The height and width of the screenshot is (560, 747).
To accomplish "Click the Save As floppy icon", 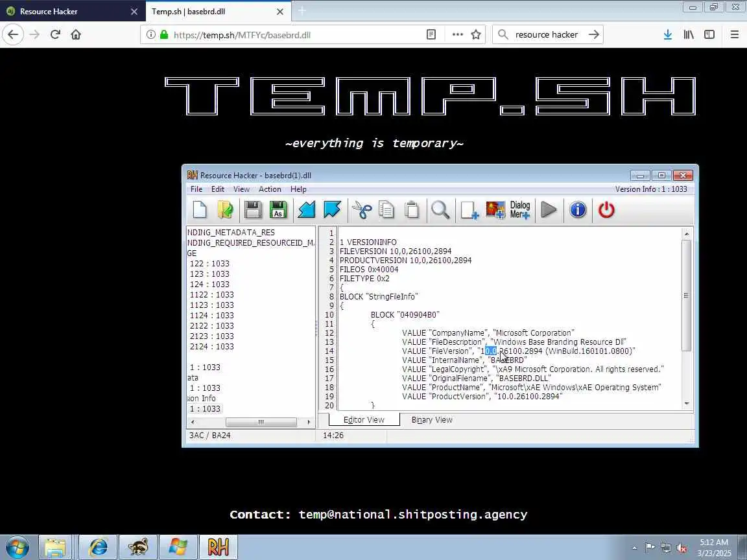I will tap(278, 210).
